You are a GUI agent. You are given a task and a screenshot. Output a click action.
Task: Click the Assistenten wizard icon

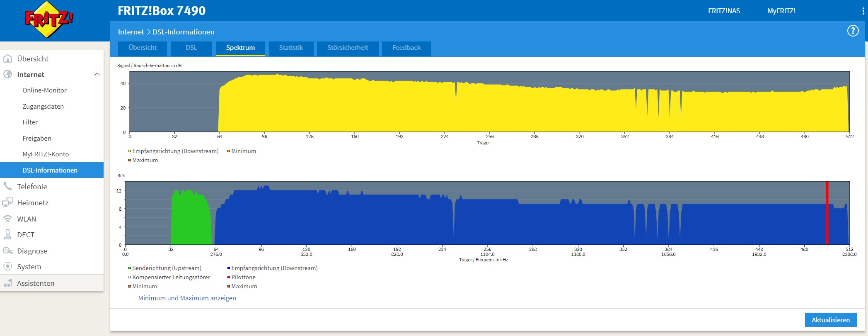point(7,283)
